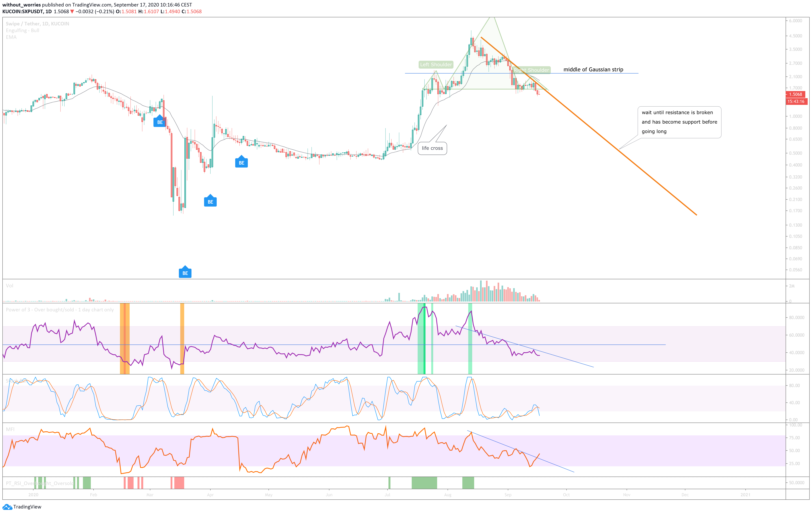Screen dimensions: 812x514
Task: Click the 'Swipe / Tether, 1D, KUCOIN' legend title
Action: pyautogui.click(x=37, y=24)
